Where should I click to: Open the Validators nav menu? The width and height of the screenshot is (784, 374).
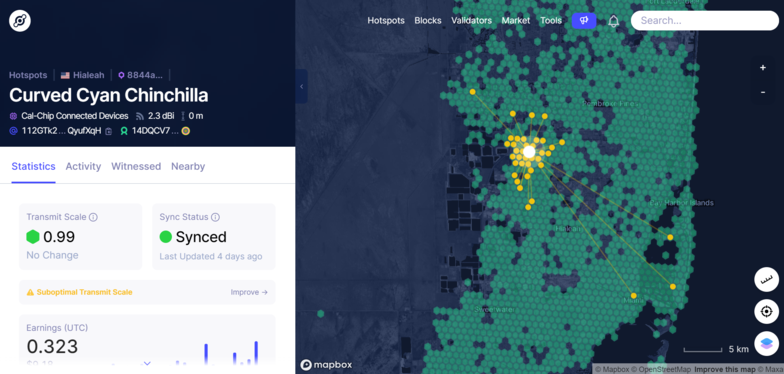pyautogui.click(x=472, y=20)
